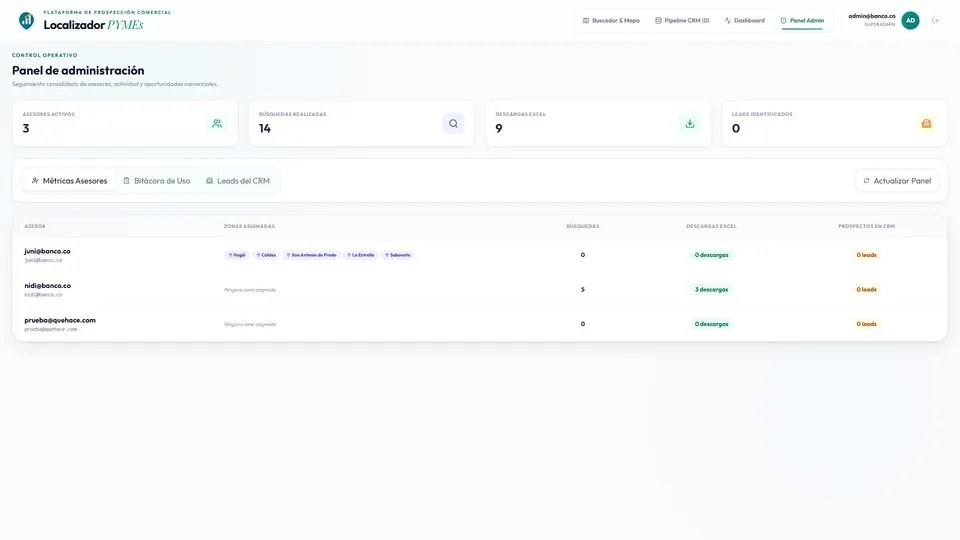
Task: Click the DESCARGAS EXCEL column header
Action: [711, 226]
